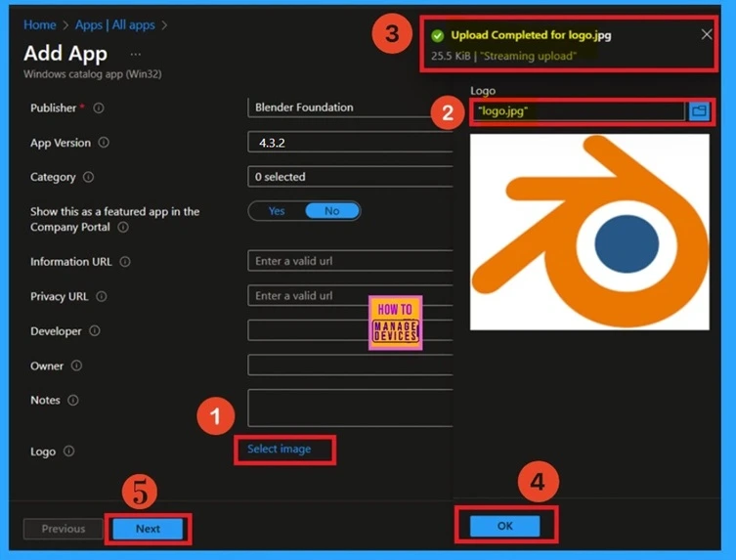Click '25.5 KiB | Streaming upload' text
The height and width of the screenshot is (560, 736).
pos(503,56)
